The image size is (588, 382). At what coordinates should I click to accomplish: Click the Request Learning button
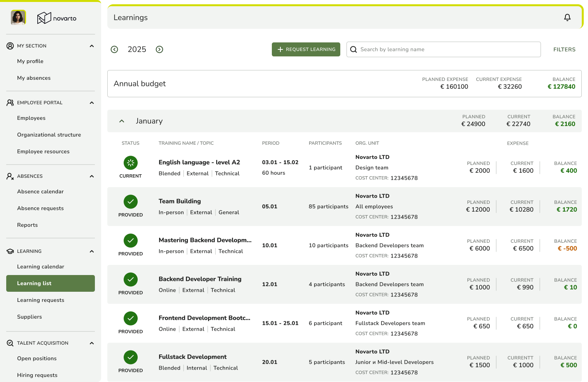[x=306, y=49]
